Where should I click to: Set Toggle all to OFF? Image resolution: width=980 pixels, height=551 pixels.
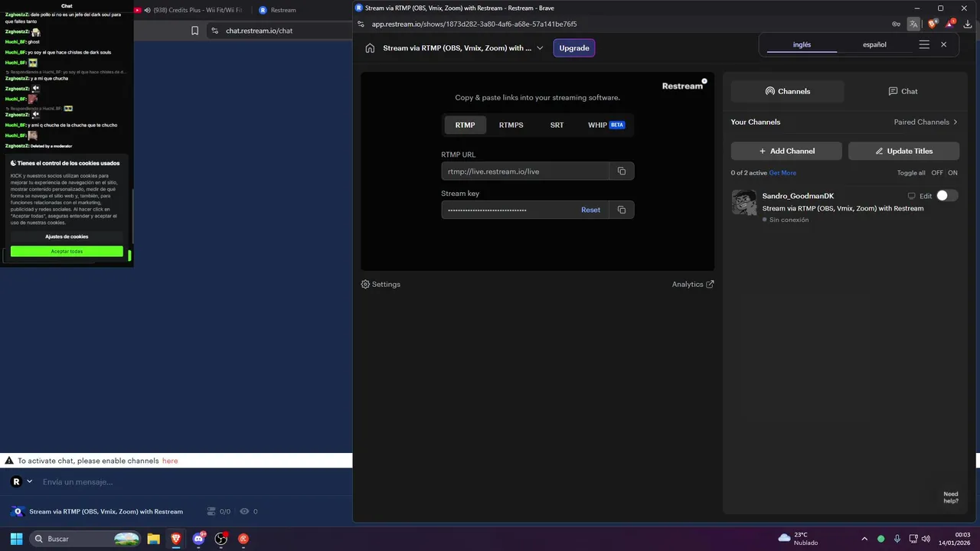(937, 173)
